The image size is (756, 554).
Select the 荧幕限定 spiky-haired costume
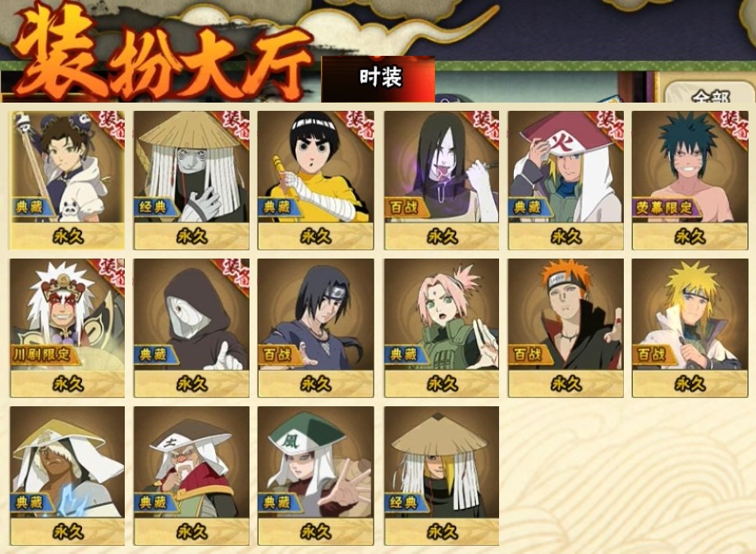tap(690, 180)
